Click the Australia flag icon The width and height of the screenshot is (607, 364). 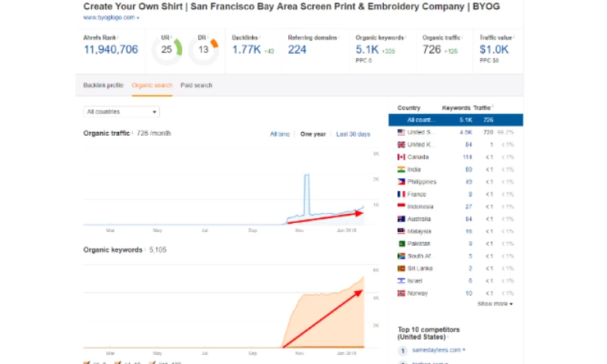click(401, 219)
